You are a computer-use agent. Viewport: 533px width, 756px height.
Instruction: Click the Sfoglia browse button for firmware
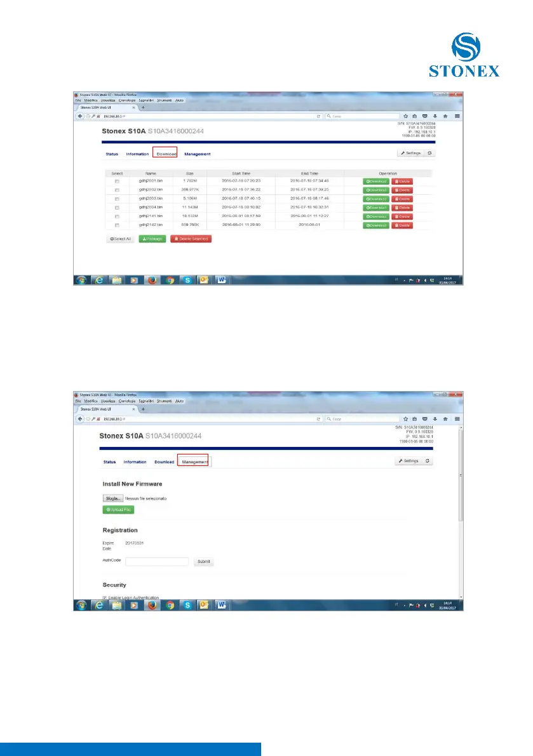coord(113,498)
